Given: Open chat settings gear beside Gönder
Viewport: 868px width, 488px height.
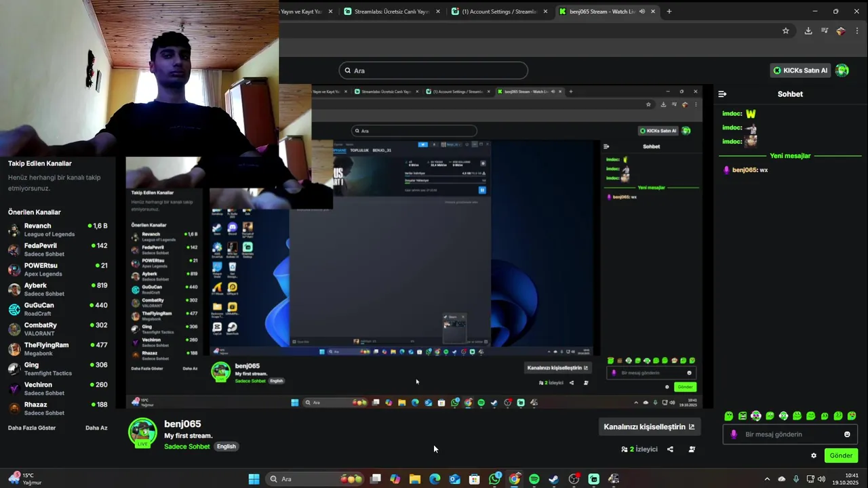Looking at the screenshot, I should (x=814, y=455).
